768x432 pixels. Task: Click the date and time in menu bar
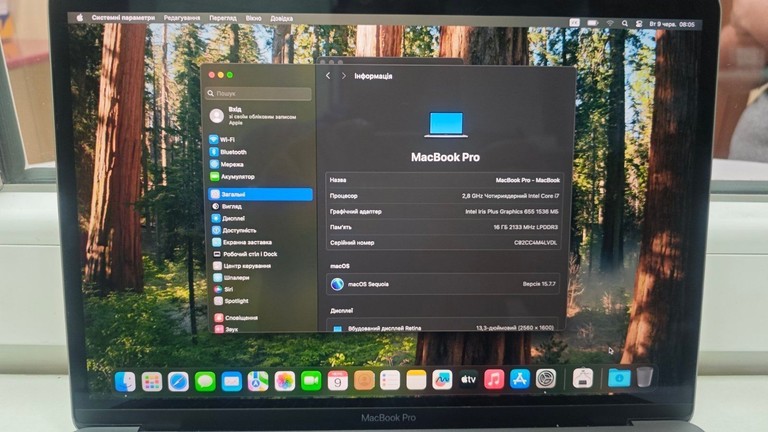[672, 24]
